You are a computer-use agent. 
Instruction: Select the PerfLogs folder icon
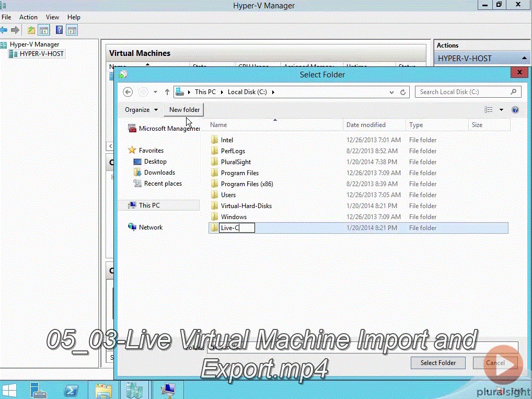pyautogui.click(x=214, y=151)
